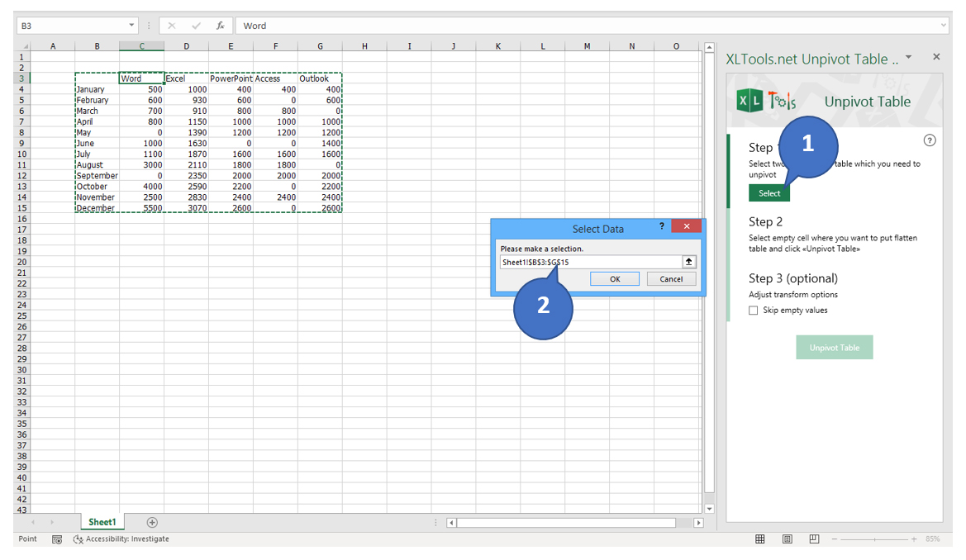Select column H header

364,46
